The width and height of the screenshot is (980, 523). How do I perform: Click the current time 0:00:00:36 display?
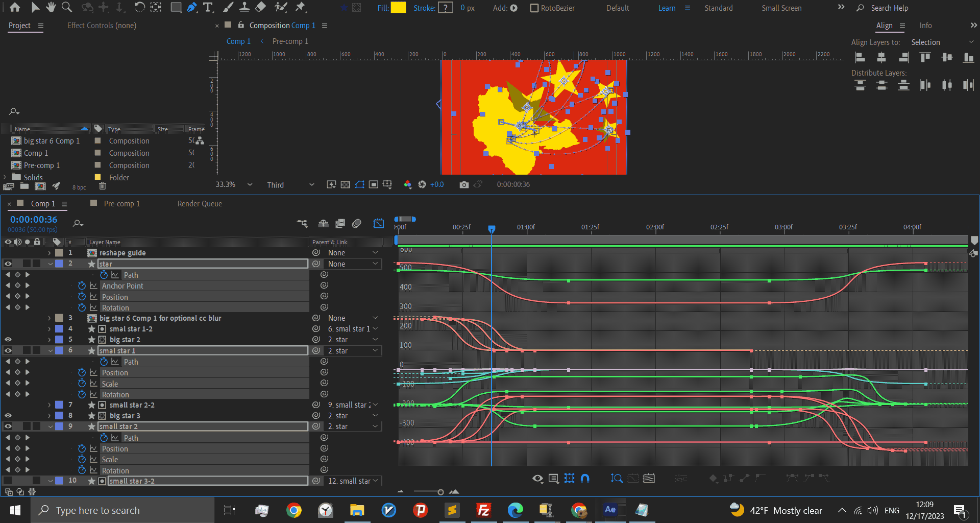34,220
